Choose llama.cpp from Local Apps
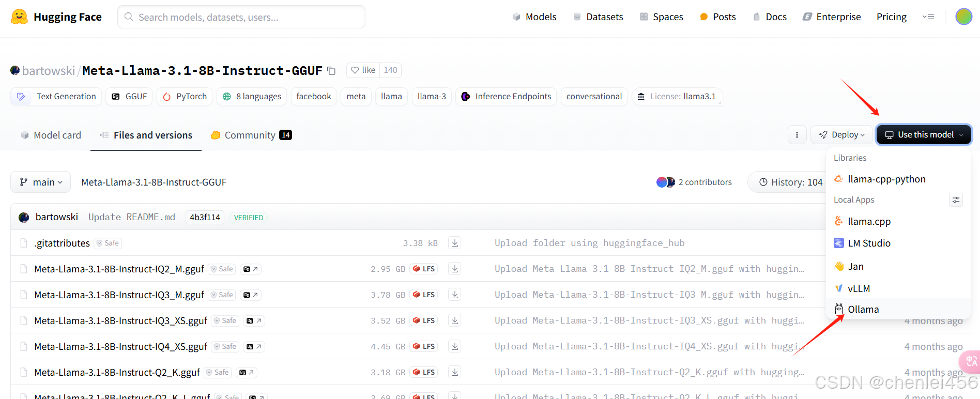Screen dimensions: 980x399 [898, 221]
